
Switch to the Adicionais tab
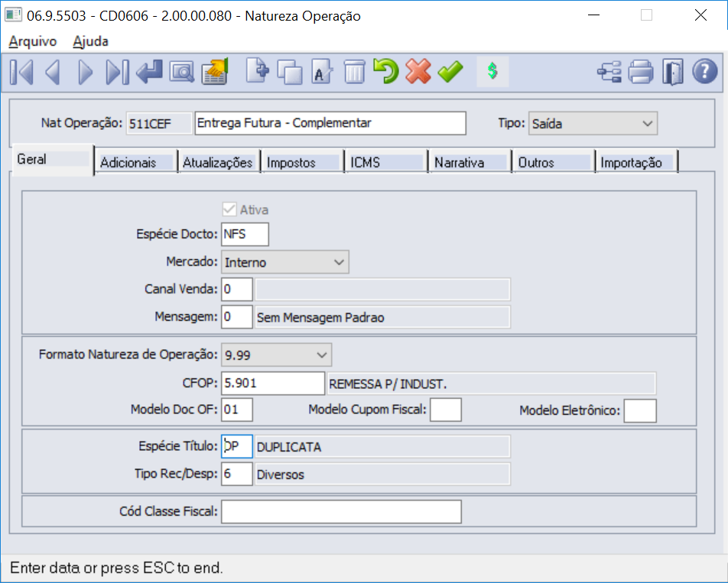[135, 162]
